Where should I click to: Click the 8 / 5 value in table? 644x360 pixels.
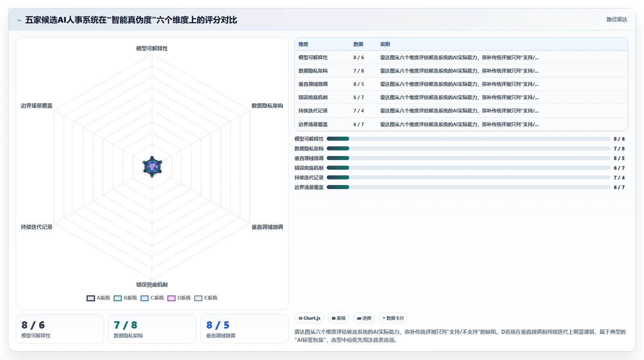[358, 84]
